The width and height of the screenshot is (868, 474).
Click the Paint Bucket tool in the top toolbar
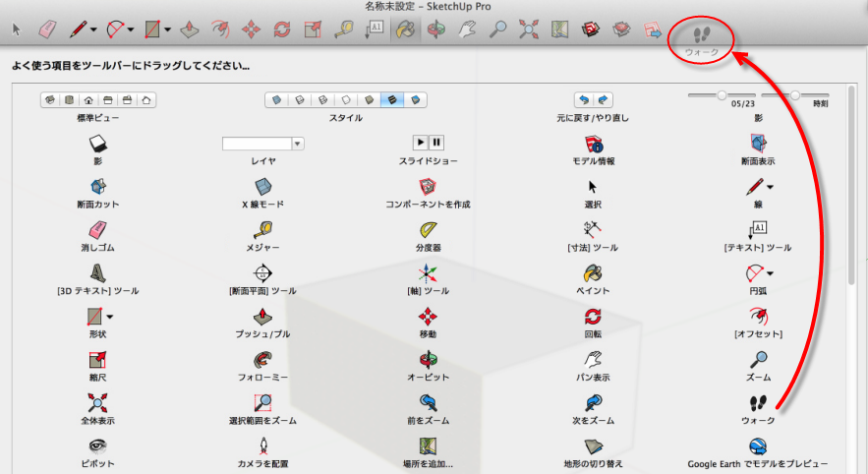coord(404,30)
